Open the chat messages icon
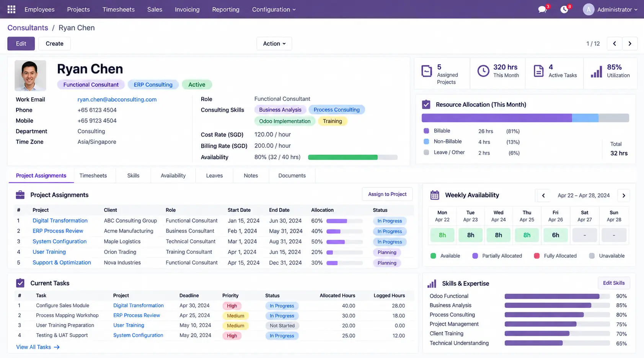This screenshot has height=358, width=644. coord(542,9)
